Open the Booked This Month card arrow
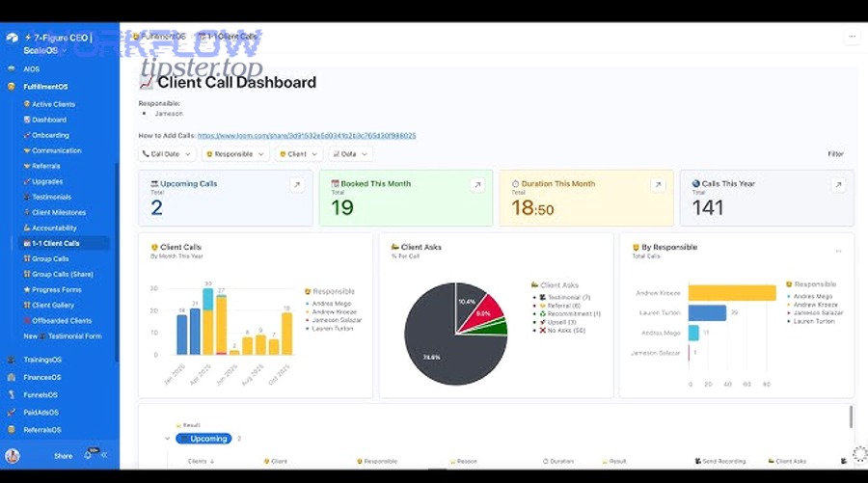The height and width of the screenshot is (483, 868). click(x=476, y=185)
